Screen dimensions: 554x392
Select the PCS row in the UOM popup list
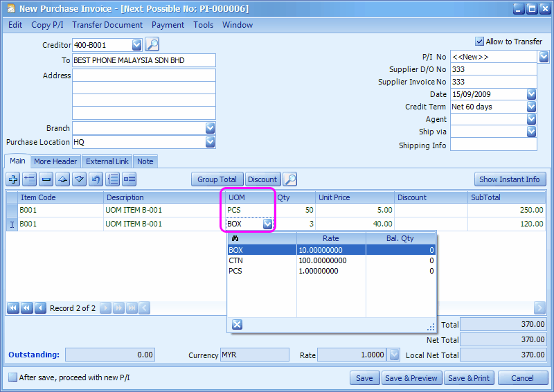pyautogui.click(x=331, y=271)
